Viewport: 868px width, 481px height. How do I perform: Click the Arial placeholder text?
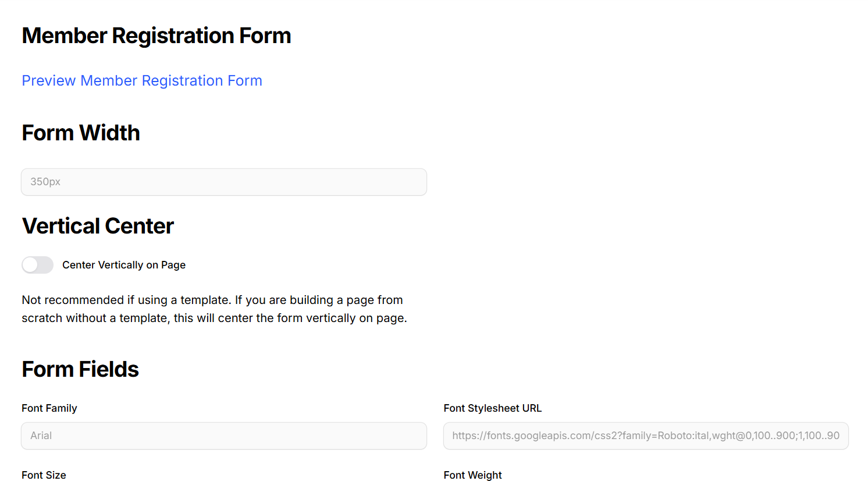41,436
